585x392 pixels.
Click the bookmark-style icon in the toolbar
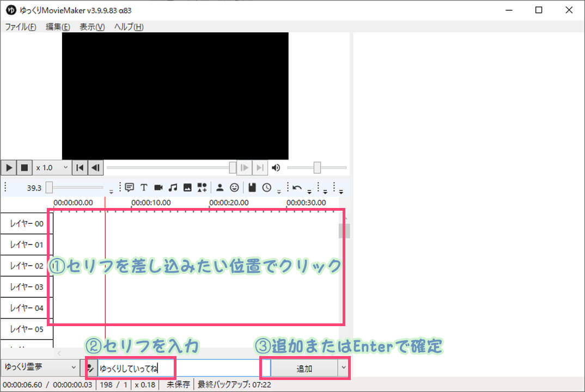pyautogui.click(x=252, y=187)
